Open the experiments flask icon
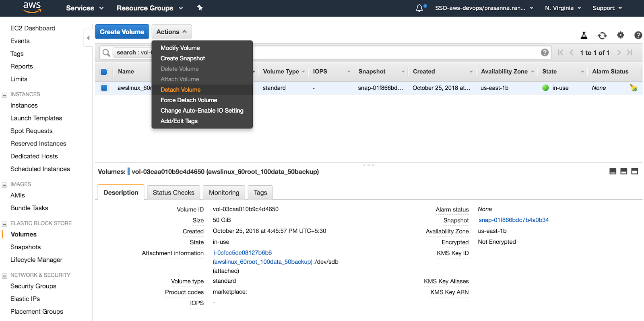644x321 pixels. (x=584, y=35)
